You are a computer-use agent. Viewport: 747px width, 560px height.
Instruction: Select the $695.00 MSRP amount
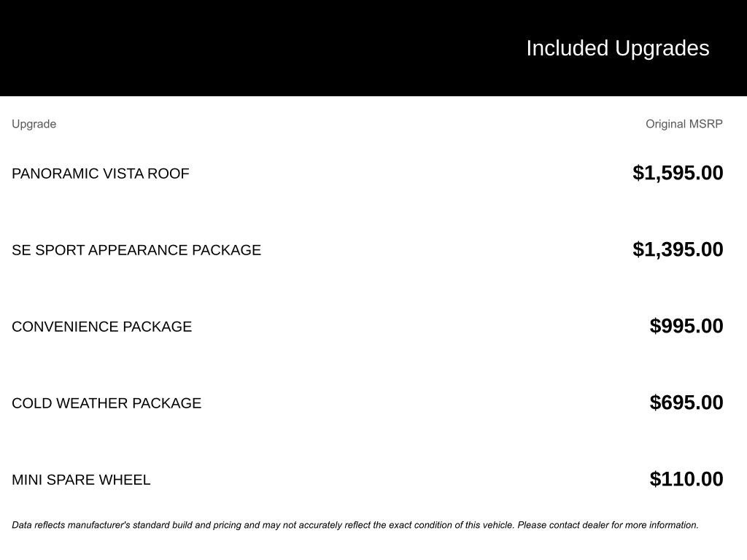click(x=686, y=402)
